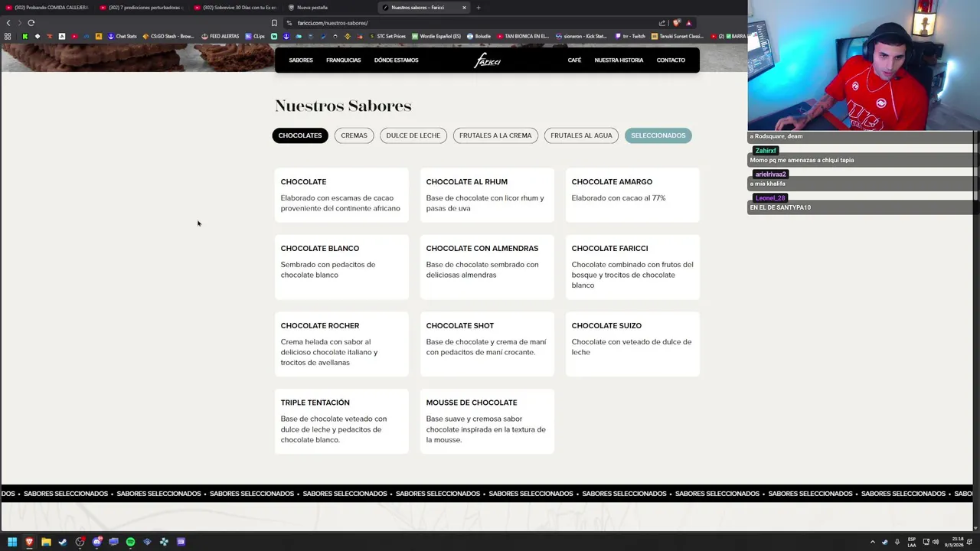The image size is (980, 551).
Task: Click the Zahirxf username in stream chat
Action: (766, 151)
